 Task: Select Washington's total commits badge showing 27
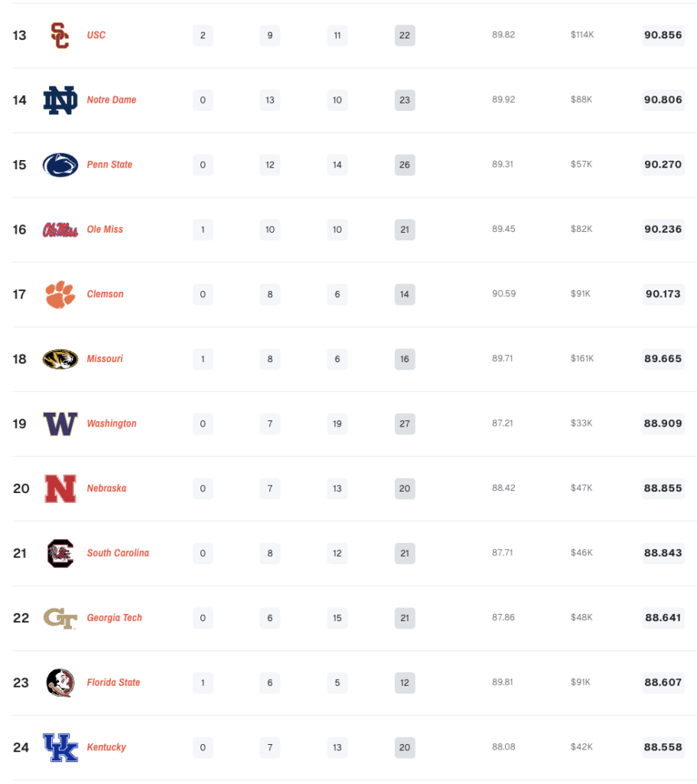click(x=405, y=423)
